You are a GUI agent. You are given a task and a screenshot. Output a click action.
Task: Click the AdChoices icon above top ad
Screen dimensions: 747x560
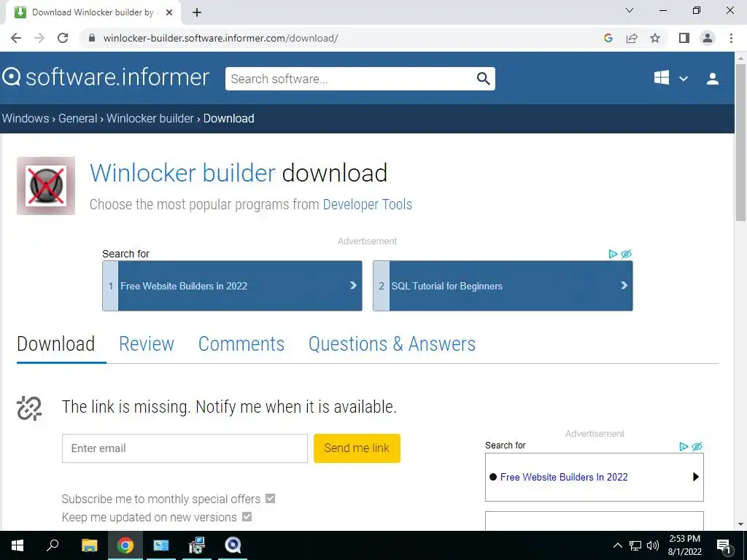(613, 254)
